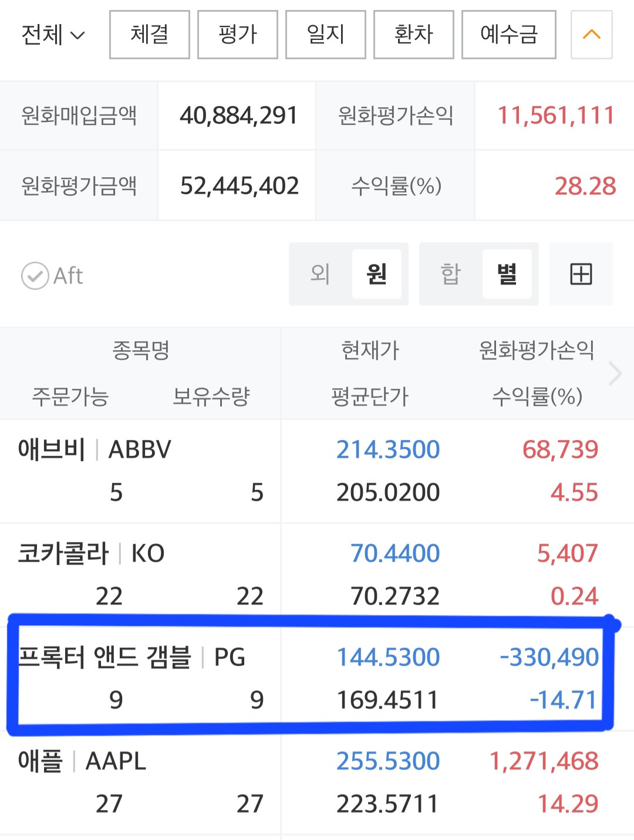Open the 애브비 ABBV stock row

point(317,471)
